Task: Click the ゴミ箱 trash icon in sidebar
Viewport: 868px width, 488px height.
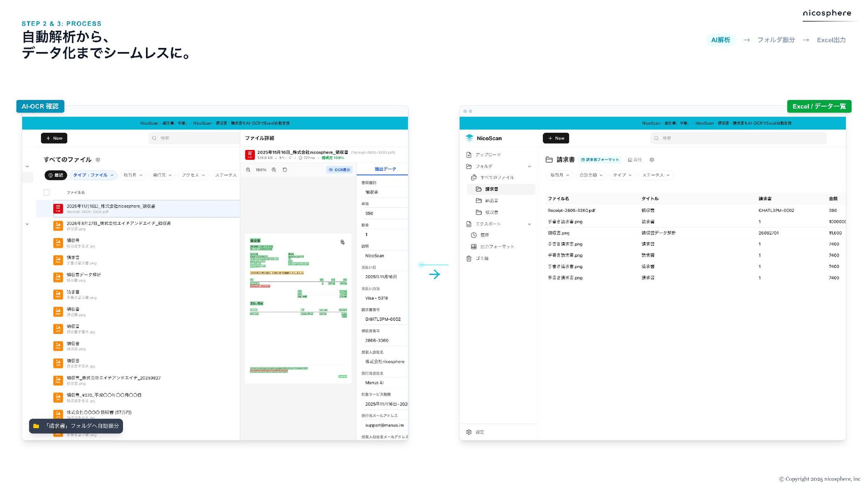Action: 469,258
